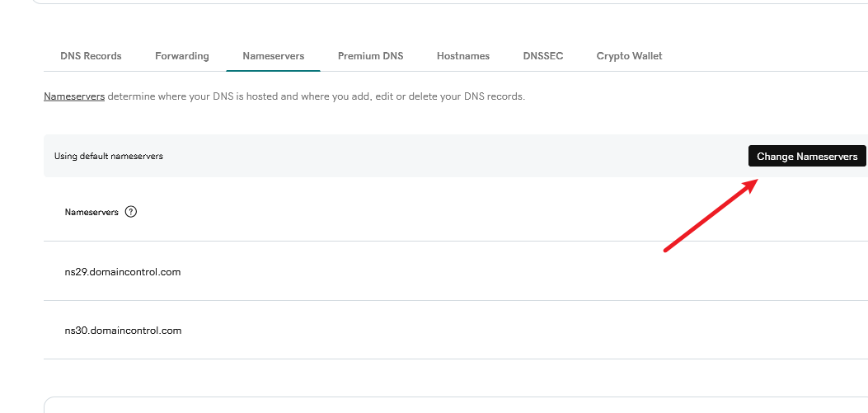Open the Hostnames tab
The image size is (868, 413).
click(462, 56)
